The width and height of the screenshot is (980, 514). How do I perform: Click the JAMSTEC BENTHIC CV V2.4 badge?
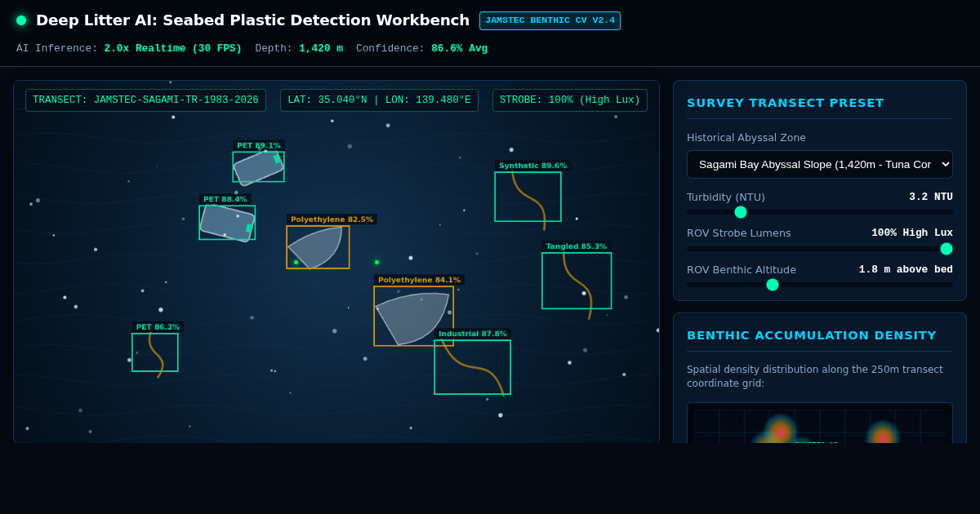click(x=550, y=20)
